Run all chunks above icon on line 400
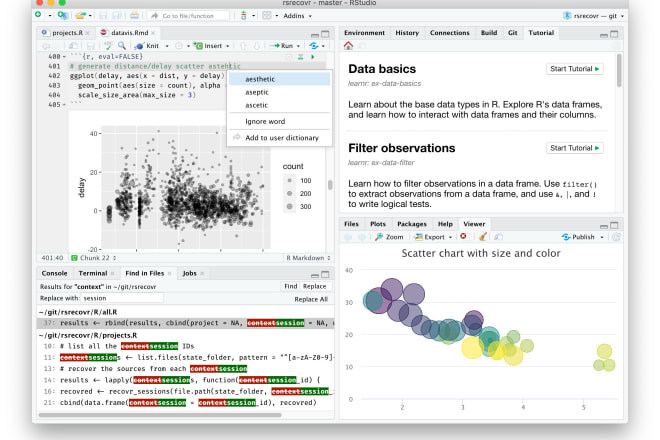 (x=301, y=56)
